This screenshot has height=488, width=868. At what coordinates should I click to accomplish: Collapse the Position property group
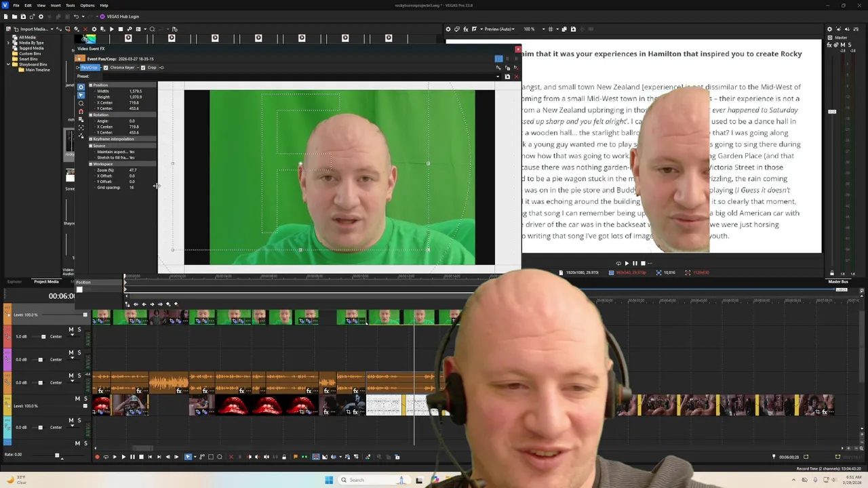pyautogui.click(x=91, y=85)
